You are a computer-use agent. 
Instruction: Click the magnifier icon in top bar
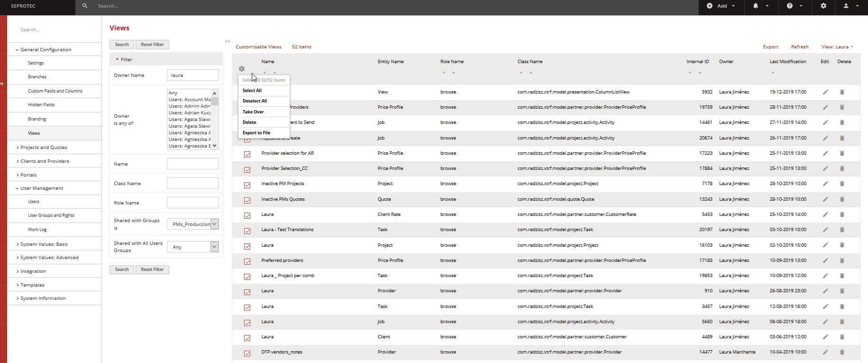tap(85, 6)
